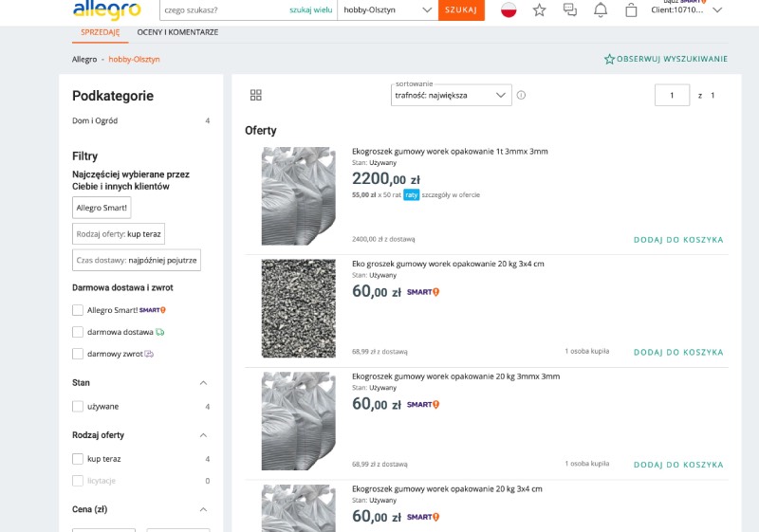Image resolution: width=759 pixels, height=532 pixels.
Task: Open messages chat bubbles icon
Action: (x=570, y=10)
